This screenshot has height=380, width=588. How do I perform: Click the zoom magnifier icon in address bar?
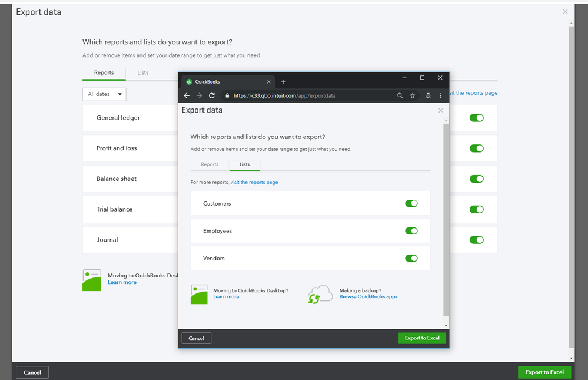[x=400, y=96]
